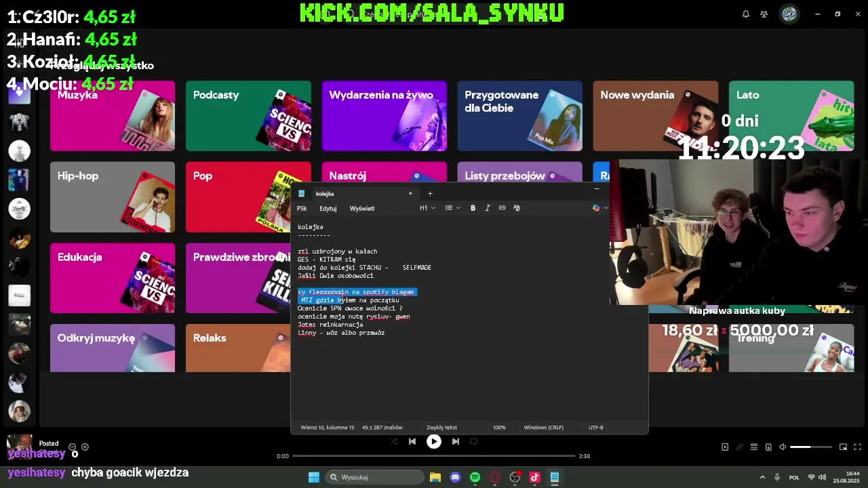Open the Przygotowane dla Ciebie card

pyautogui.click(x=519, y=116)
